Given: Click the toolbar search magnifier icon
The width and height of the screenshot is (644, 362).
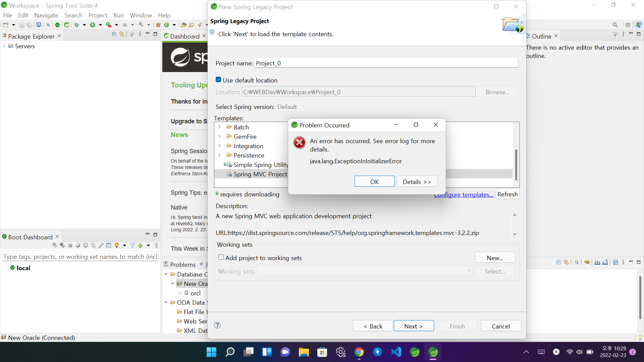Looking at the screenshot, I should pos(615,25).
